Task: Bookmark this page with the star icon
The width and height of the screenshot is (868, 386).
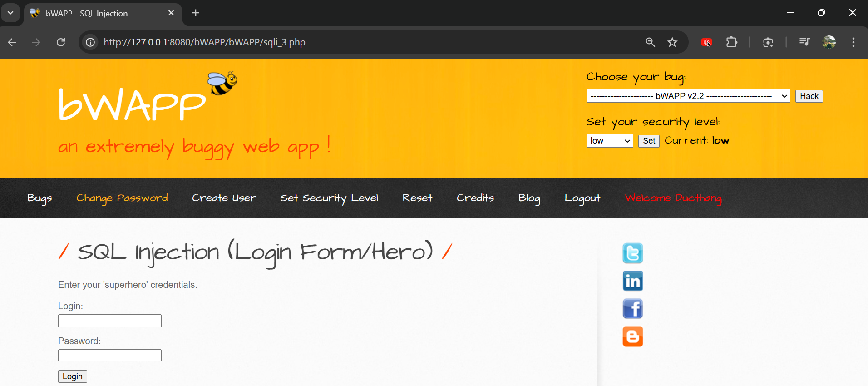Action: [672, 42]
